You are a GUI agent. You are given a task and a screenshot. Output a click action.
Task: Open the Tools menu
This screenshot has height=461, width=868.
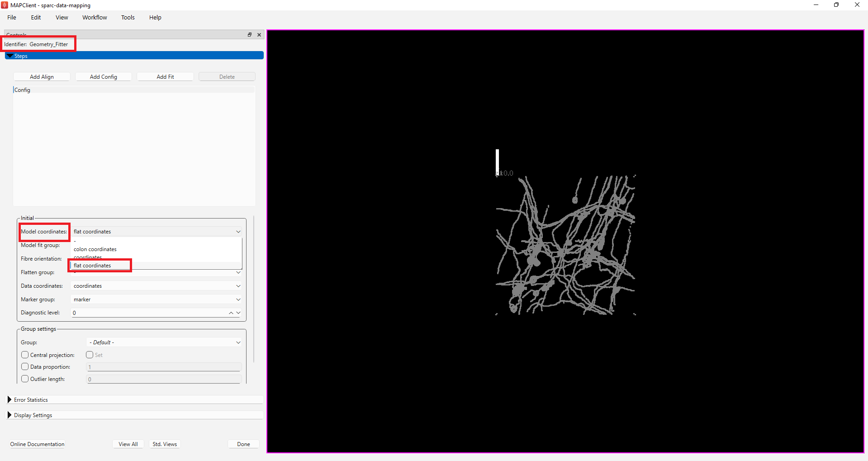tap(128, 18)
